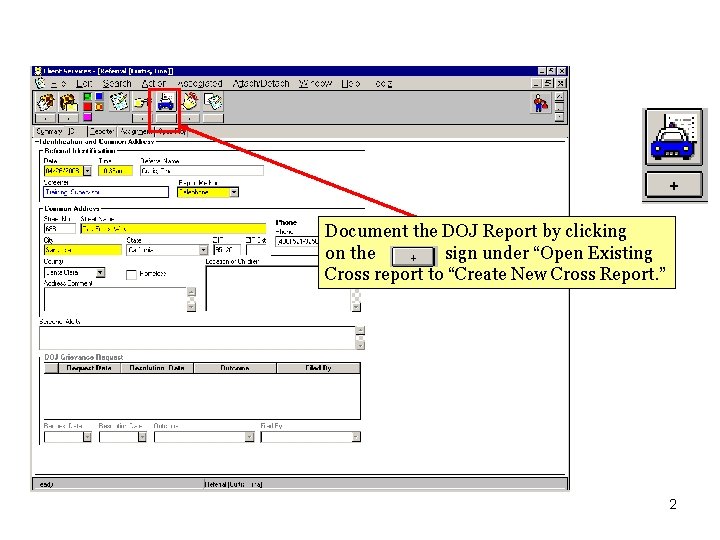
Task: Open the notepad-with-pencil toolbar icon
Action: [119, 101]
